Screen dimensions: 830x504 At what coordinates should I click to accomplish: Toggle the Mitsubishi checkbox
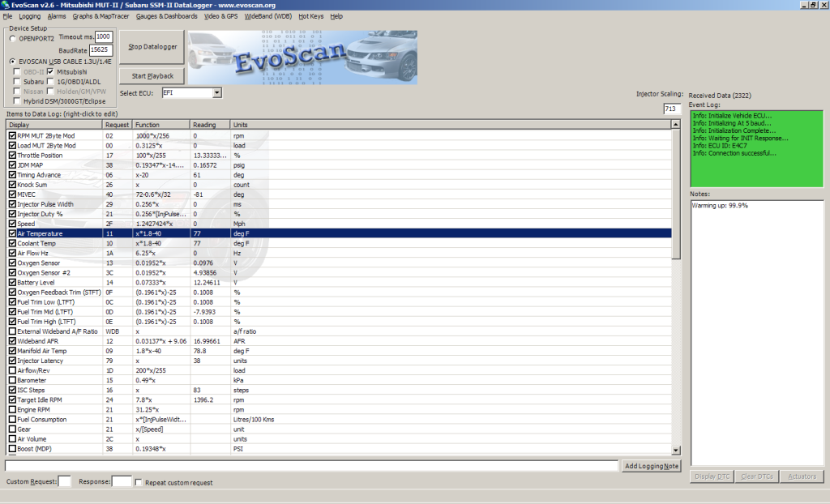(50, 71)
